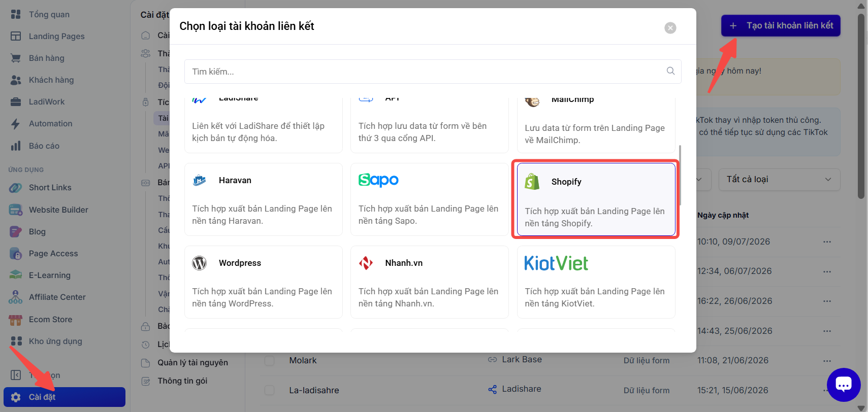Sort by Ngày cập nhật column header
The width and height of the screenshot is (868, 412).
pos(723,215)
